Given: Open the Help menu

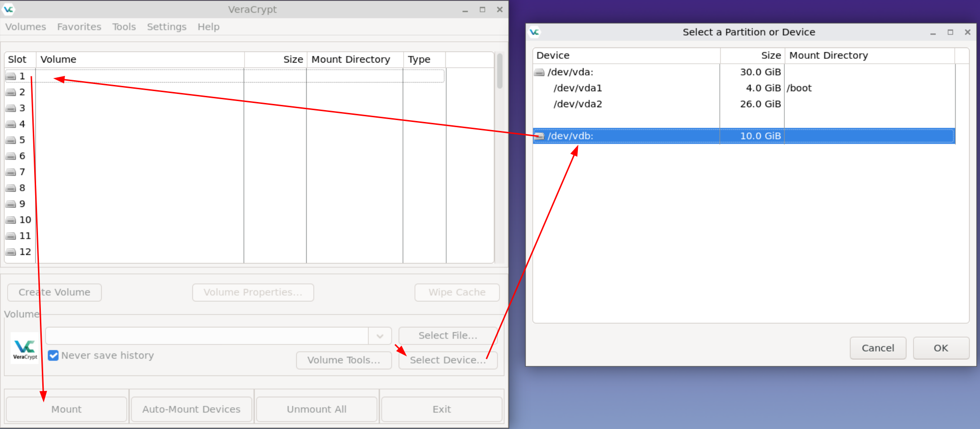Looking at the screenshot, I should pos(208,27).
